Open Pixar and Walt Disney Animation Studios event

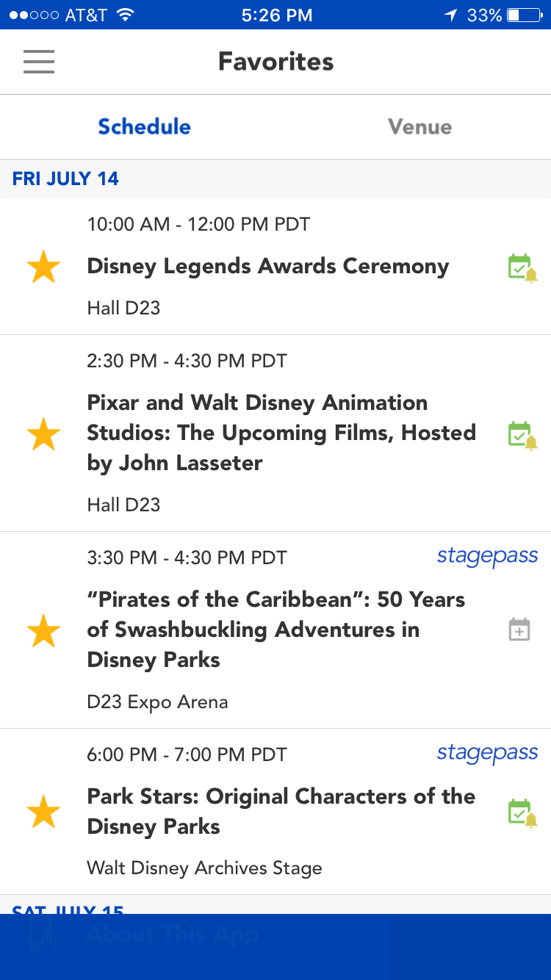281,433
